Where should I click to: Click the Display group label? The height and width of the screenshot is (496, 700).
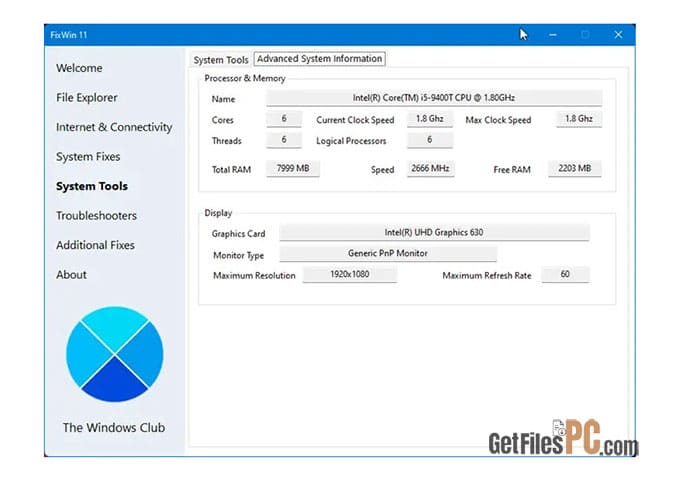tap(218, 213)
